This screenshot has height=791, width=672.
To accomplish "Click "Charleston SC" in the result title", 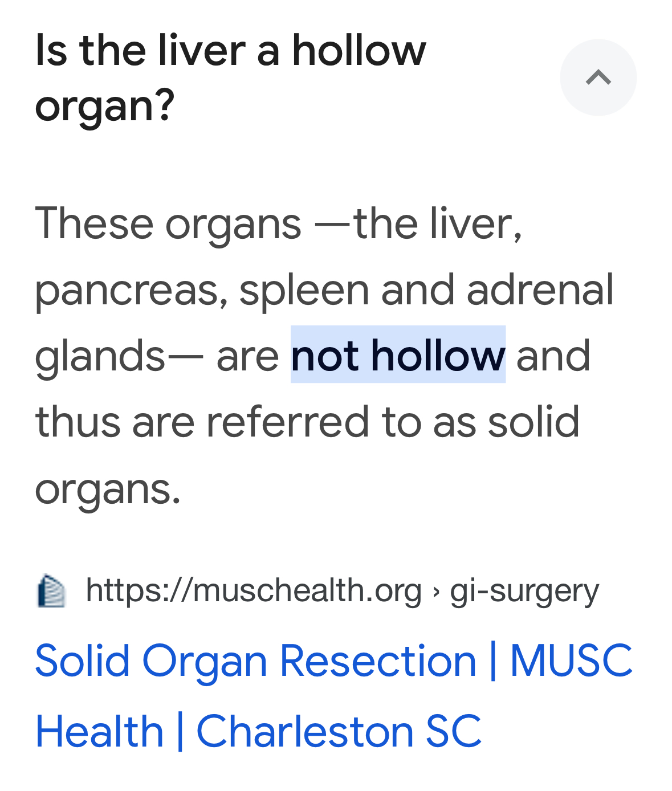I will tap(339, 731).
